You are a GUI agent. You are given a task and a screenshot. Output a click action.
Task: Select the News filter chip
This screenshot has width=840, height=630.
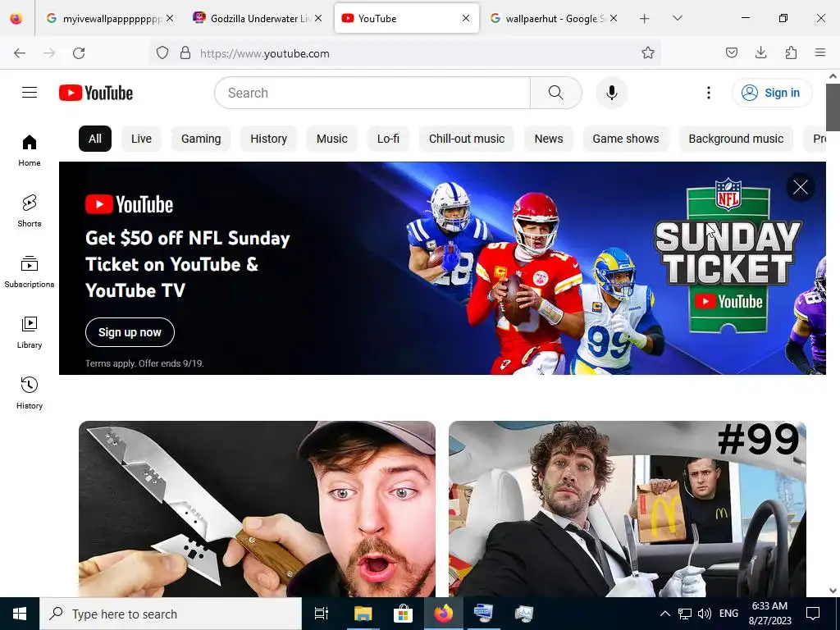[x=549, y=139]
